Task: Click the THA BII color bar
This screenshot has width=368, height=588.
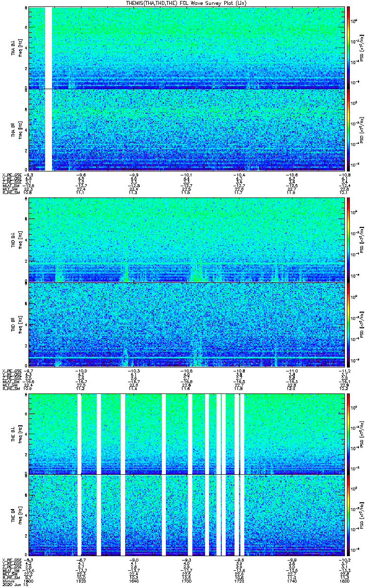Action: click(x=348, y=129)
